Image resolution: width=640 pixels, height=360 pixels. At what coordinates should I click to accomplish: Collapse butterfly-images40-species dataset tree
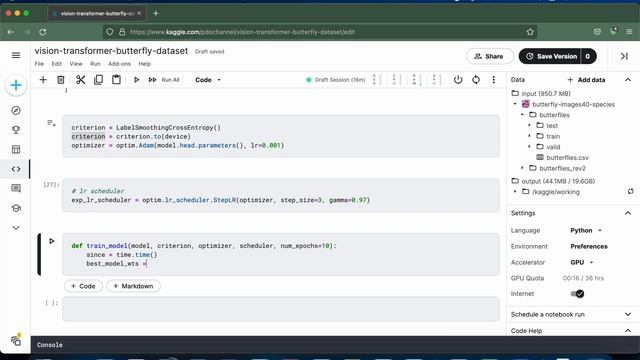[515, 104]
